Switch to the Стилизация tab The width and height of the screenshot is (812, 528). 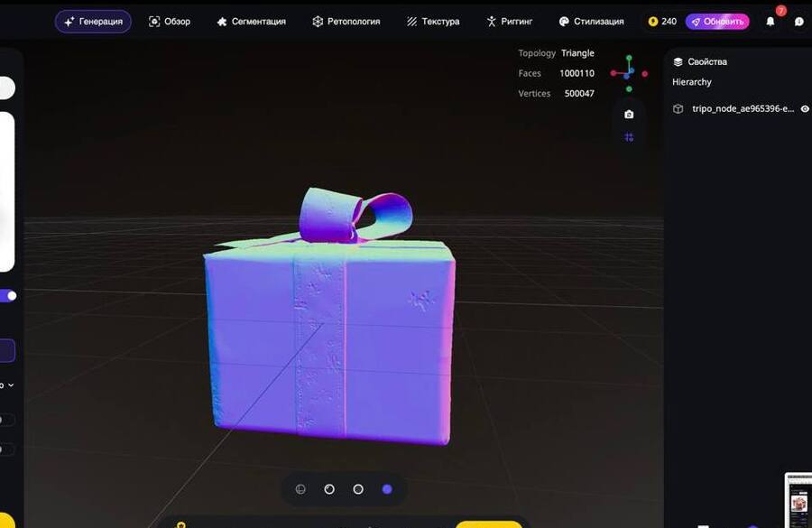[x=591, y=22]
